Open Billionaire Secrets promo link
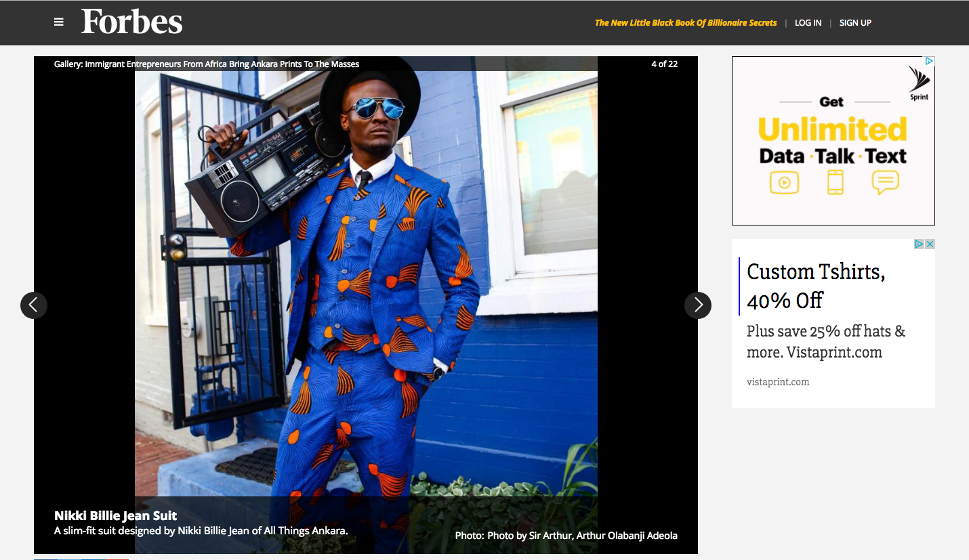 click(686, 23)
